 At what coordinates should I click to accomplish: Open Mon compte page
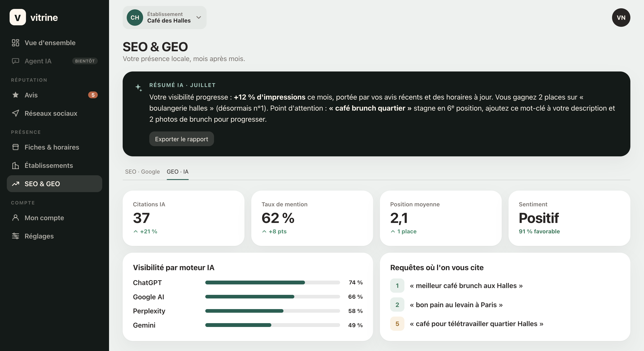click(x=55, y=218)
